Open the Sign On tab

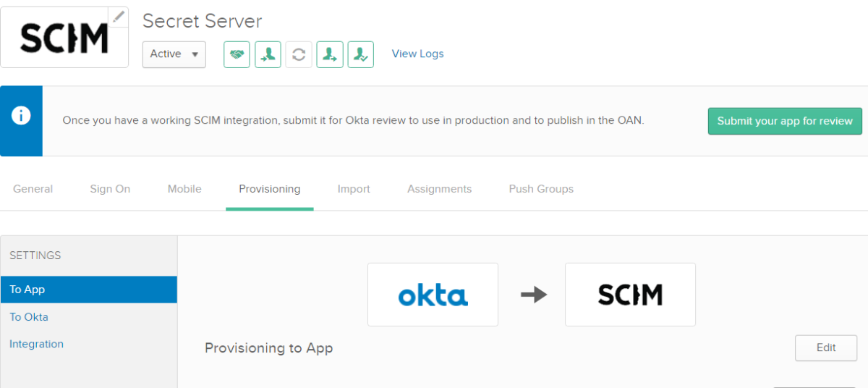[110, 189]
